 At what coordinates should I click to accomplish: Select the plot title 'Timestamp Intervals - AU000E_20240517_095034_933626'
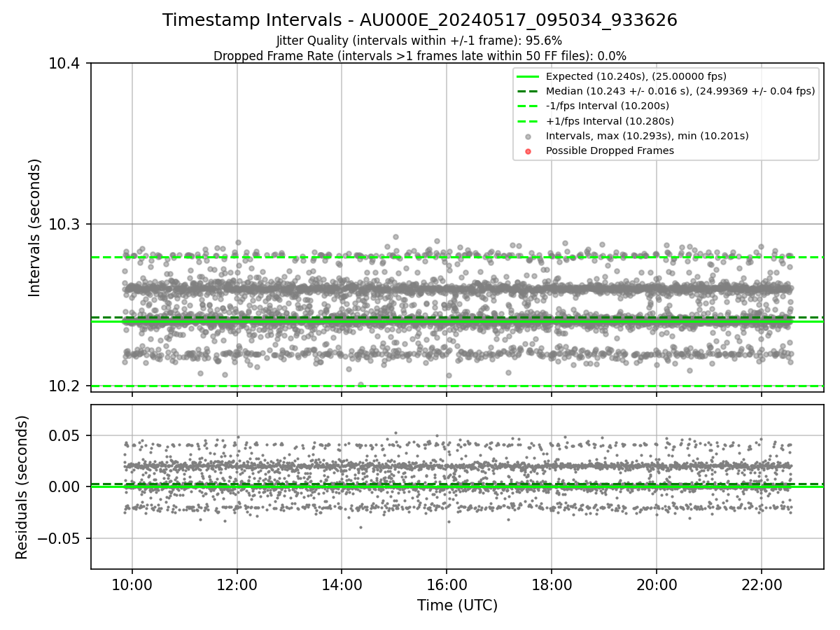(x=420, y=20)
